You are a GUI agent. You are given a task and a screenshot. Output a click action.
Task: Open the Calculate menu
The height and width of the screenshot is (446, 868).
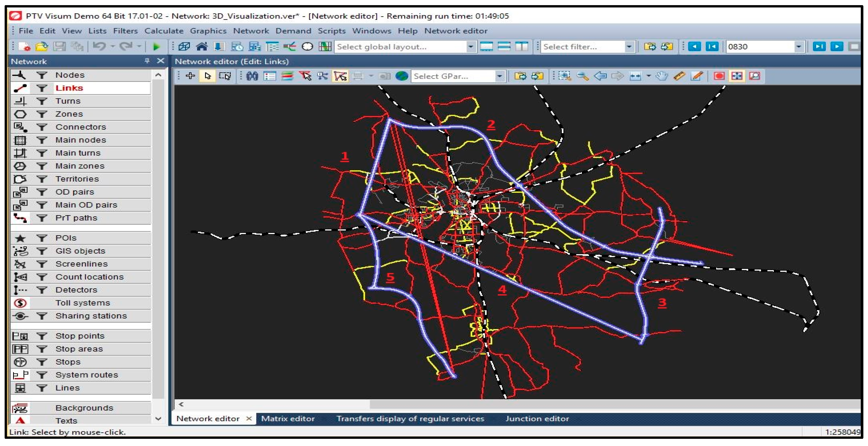click(164, 31)
